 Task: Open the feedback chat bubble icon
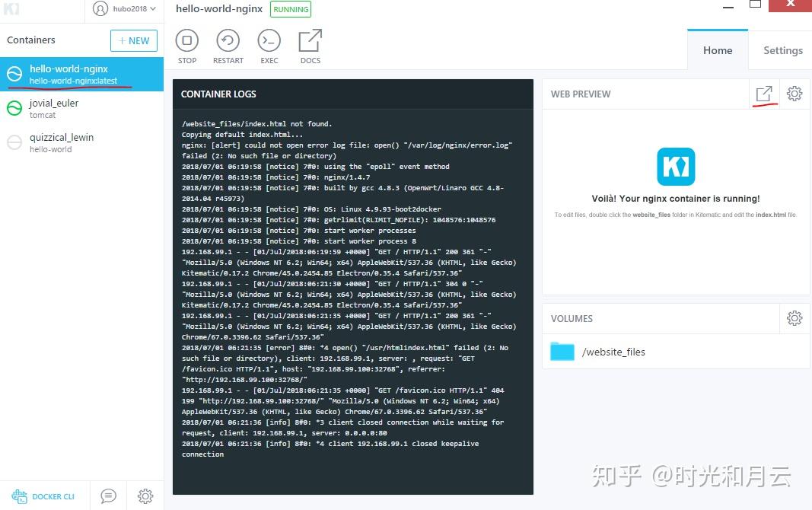coord(108,496)
